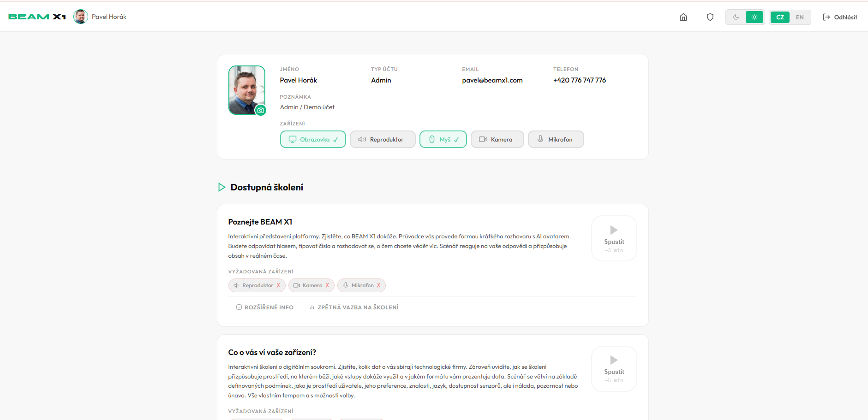Toggle the Reproduktor device in profile card

383,139
